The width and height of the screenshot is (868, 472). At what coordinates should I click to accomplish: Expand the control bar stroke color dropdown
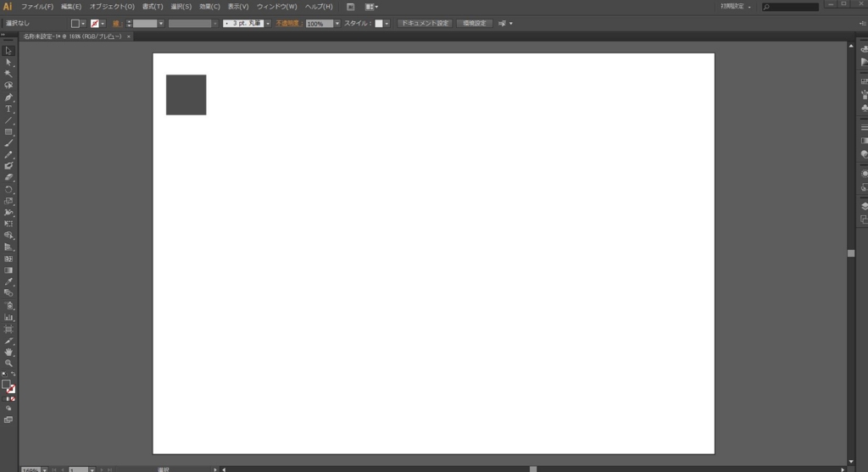[103, 24]
